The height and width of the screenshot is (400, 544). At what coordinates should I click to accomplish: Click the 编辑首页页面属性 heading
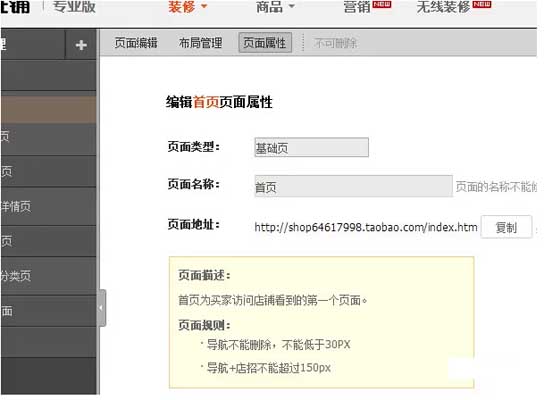219,102
